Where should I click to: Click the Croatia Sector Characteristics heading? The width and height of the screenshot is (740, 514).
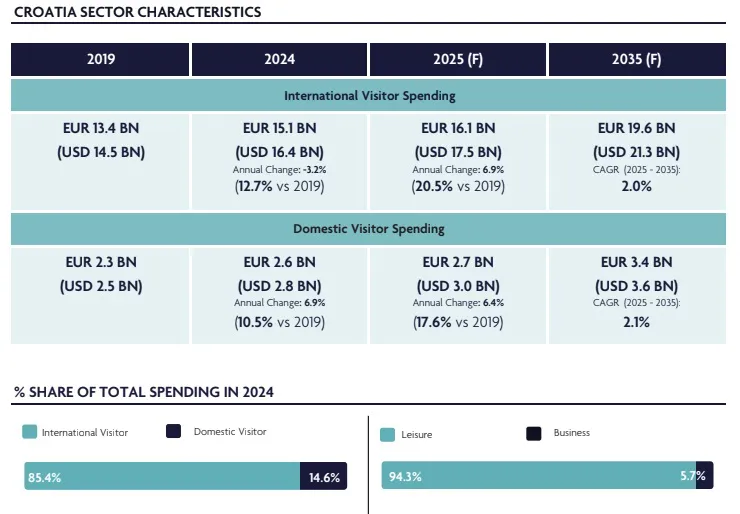click(137, 12)
